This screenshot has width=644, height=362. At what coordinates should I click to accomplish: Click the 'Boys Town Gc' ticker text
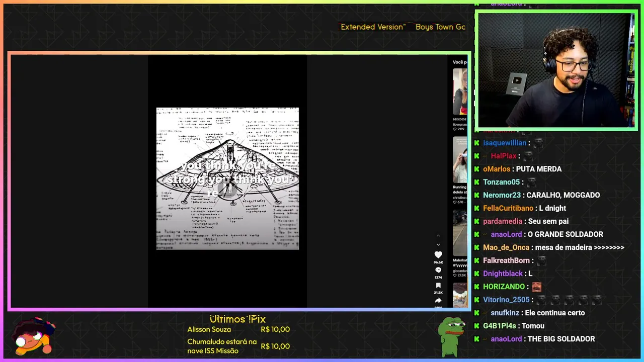440,27
